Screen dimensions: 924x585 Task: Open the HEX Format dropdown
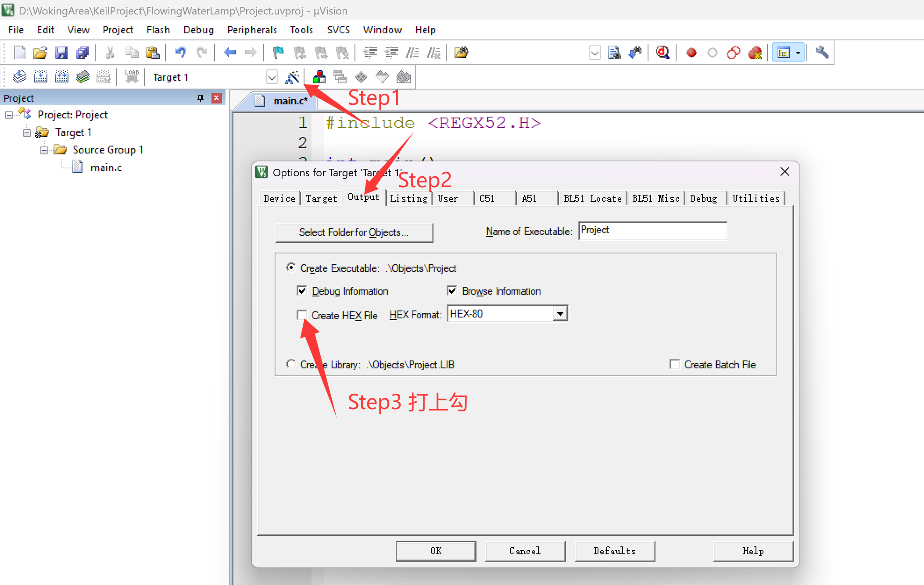click(x=560, y=314)
